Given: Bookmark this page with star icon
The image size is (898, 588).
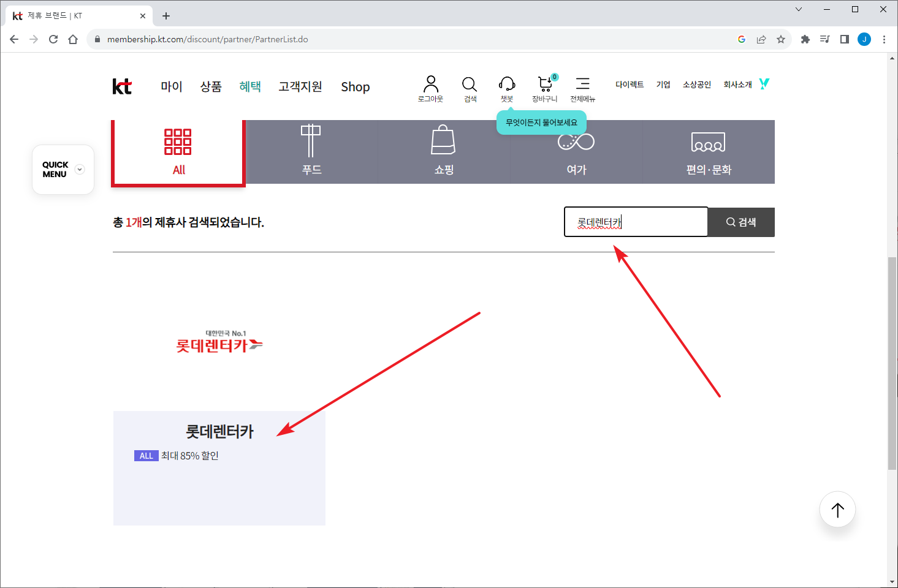Looking at the screenshot, I should coord(781,39).
